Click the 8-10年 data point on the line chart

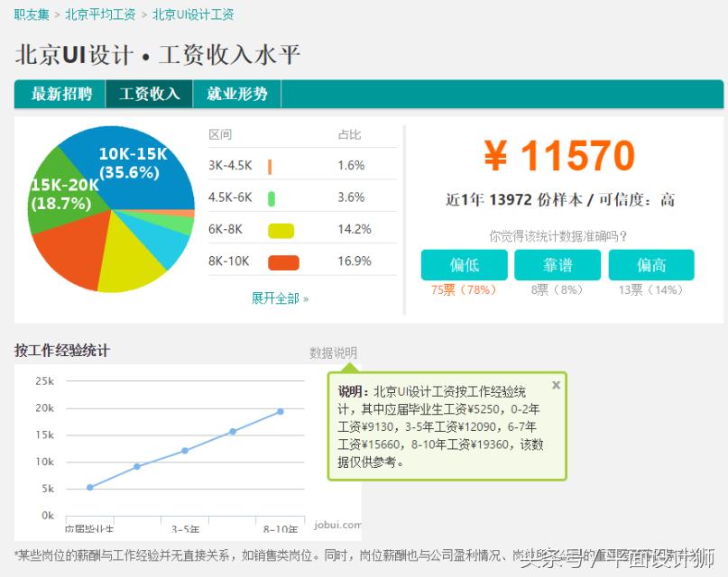coord(280,412)
